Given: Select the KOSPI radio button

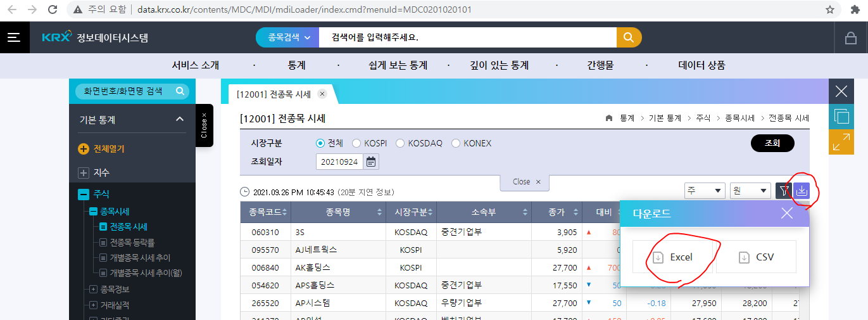Looking at the screenshot, I should point(356,143).
